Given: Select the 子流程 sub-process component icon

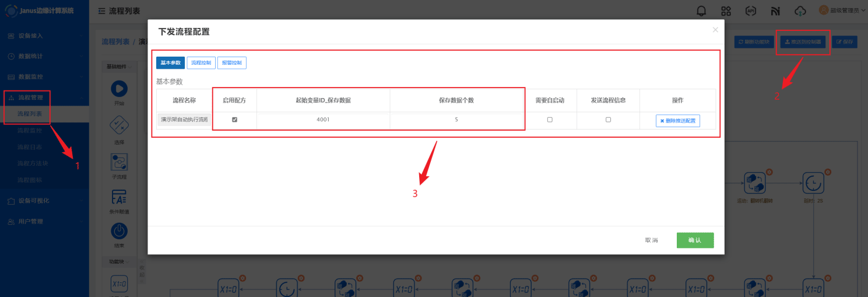Looking at the screenshot, I should pyautogui.click(x=119, y=162).
